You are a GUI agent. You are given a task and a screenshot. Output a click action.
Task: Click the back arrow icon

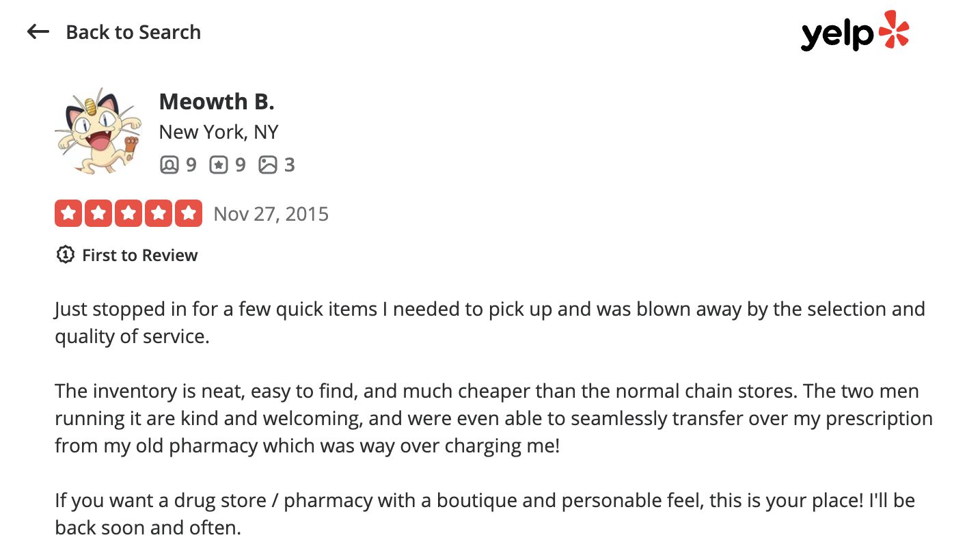click(x=38, y=31)
